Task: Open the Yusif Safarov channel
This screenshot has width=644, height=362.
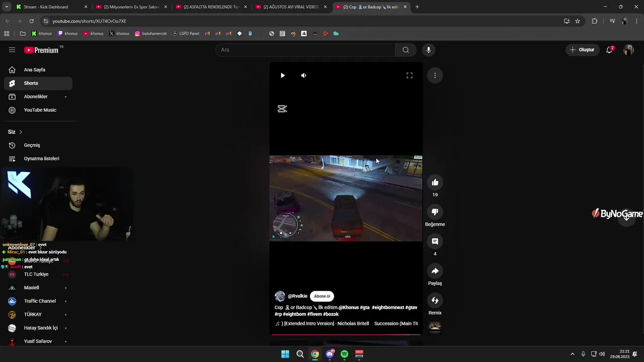Action: (38, 341)
